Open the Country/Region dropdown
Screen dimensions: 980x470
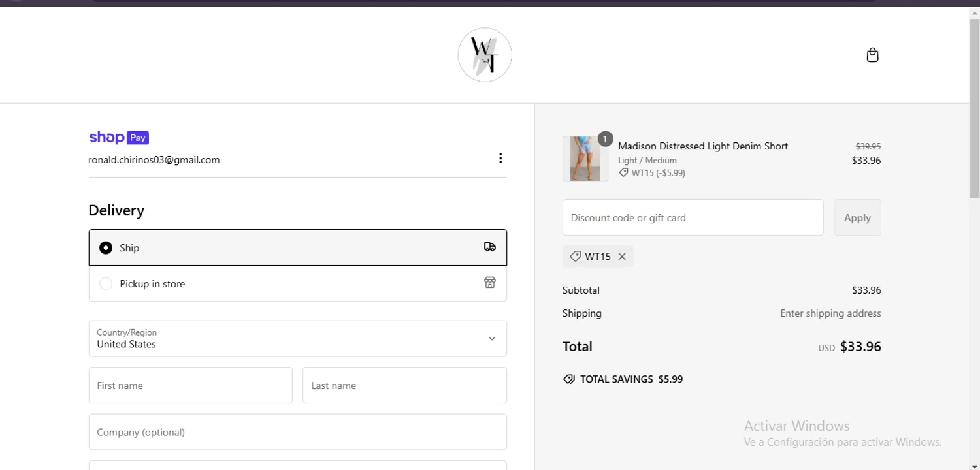tap(297, 338)
